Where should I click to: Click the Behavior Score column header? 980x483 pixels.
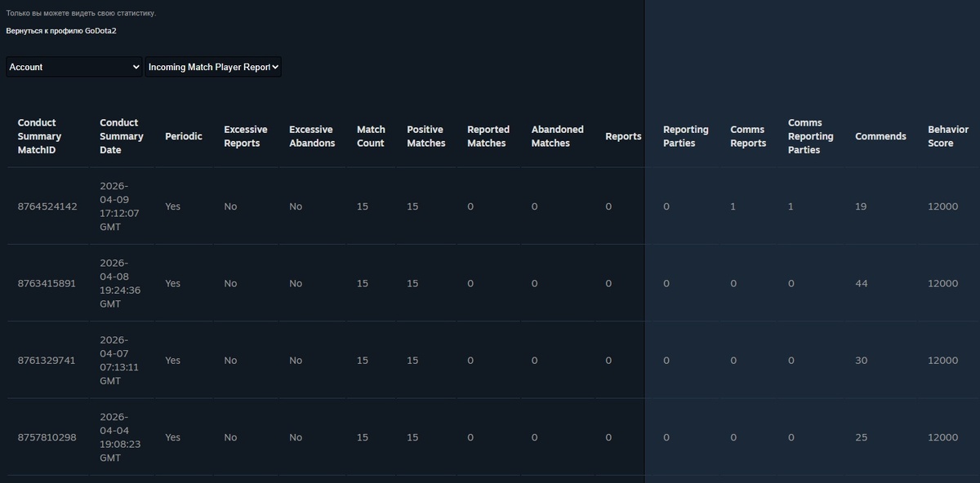click(x=948, y=136)
